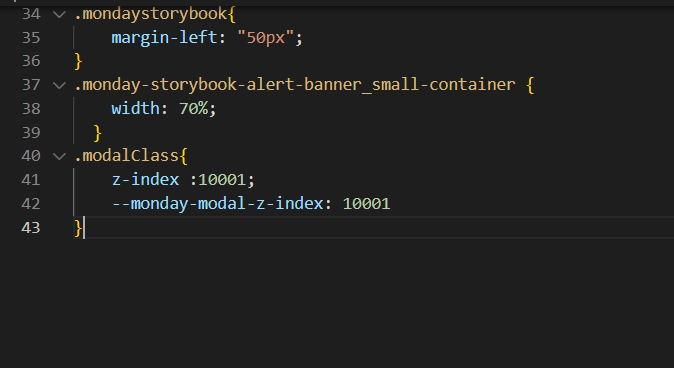The width and height of the screenshot is (674, 368).
Task: Click the z-index property on line 41
Action: pyautogui.click(x=145, y=180)
